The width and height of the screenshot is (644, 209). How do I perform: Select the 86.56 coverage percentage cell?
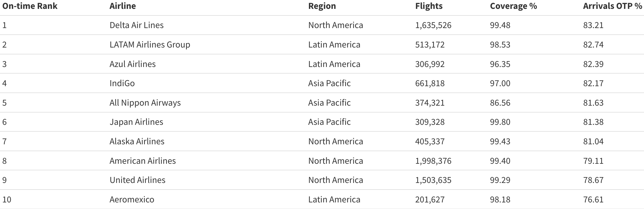pos(500,103)
